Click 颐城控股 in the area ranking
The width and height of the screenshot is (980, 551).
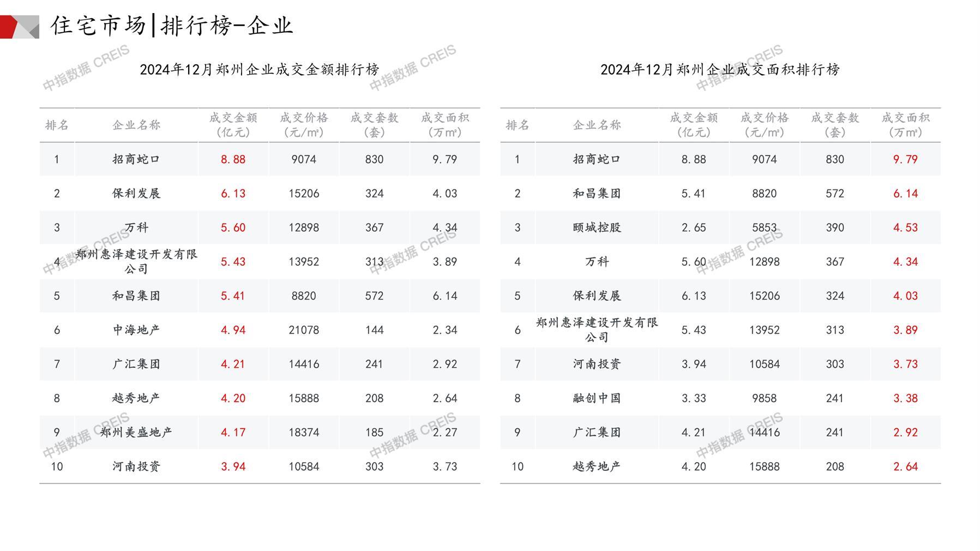point(597,227)
